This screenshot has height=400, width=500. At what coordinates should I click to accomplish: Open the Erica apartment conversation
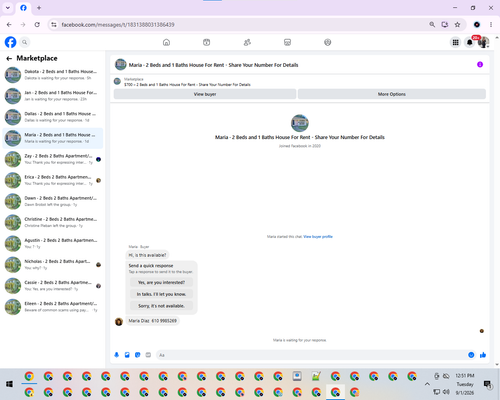pos(53,180)
